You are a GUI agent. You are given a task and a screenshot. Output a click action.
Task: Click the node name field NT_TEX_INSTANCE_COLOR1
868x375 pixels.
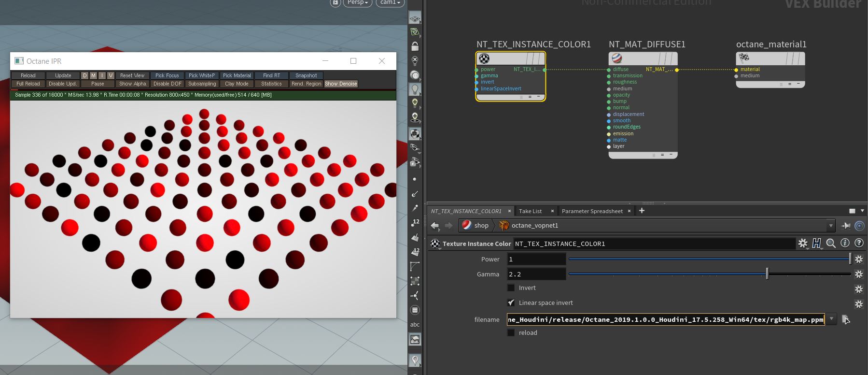(654, 244)
